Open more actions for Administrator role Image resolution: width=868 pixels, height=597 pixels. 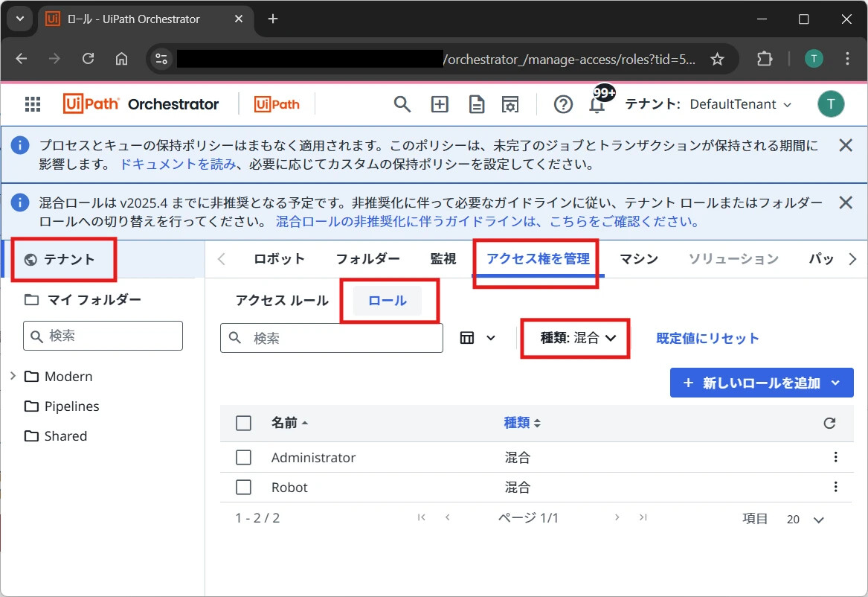coord(835,457)
